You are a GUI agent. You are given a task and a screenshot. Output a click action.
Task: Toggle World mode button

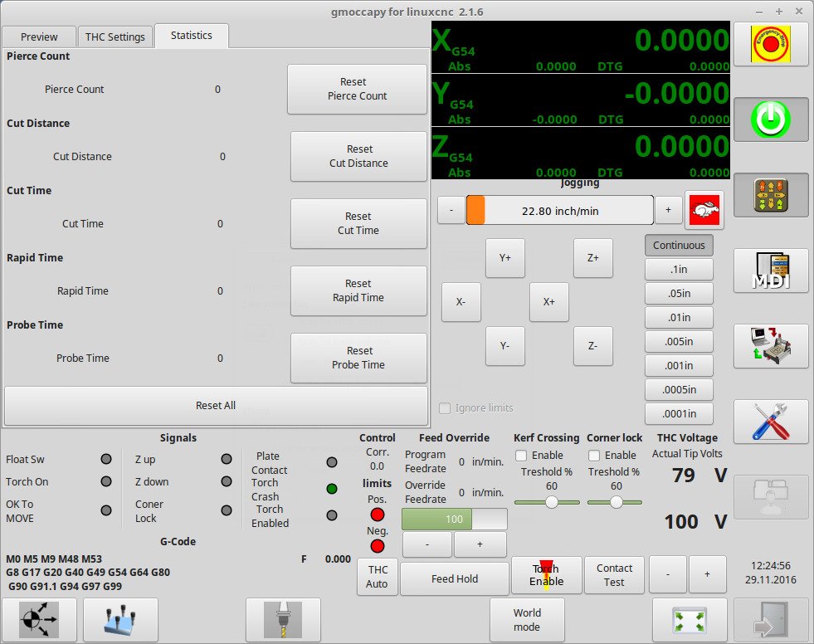pos(527,620)
